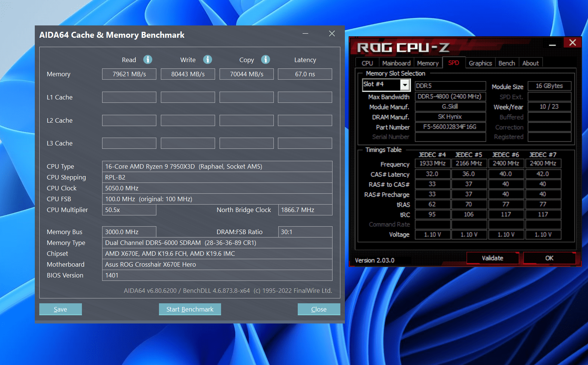Click JEDEC #6 CAS# Latency 40.0

tap(506, 174)
